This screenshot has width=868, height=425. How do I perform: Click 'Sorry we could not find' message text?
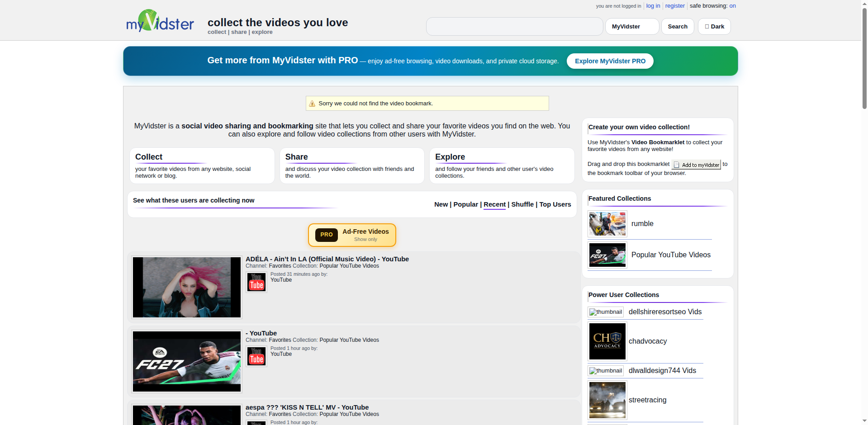[x=375, y=104]
